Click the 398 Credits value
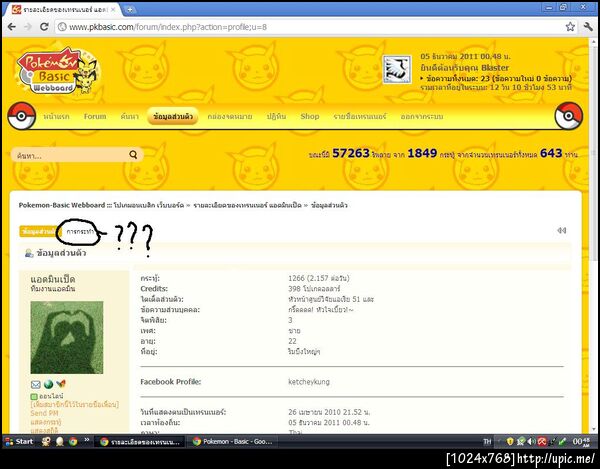Screen dimensions: 600x469 (x=314, y=289)
